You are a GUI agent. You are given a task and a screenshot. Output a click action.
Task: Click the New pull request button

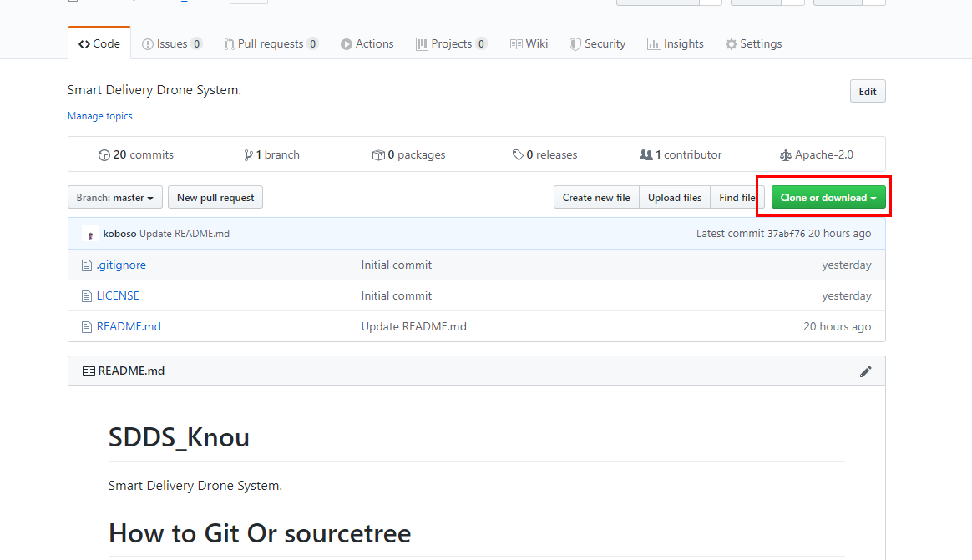(215, 197)
